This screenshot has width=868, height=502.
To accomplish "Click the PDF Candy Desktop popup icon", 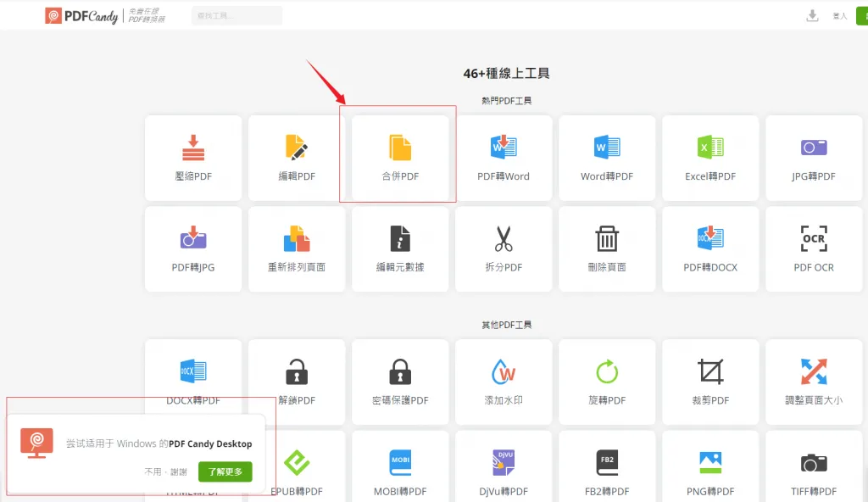I will coord(36,443).
